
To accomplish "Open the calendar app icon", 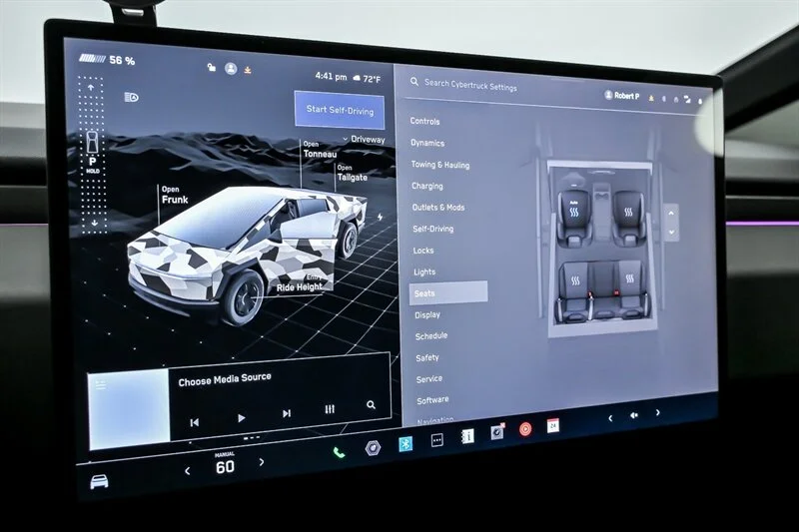I will (553, 425).
